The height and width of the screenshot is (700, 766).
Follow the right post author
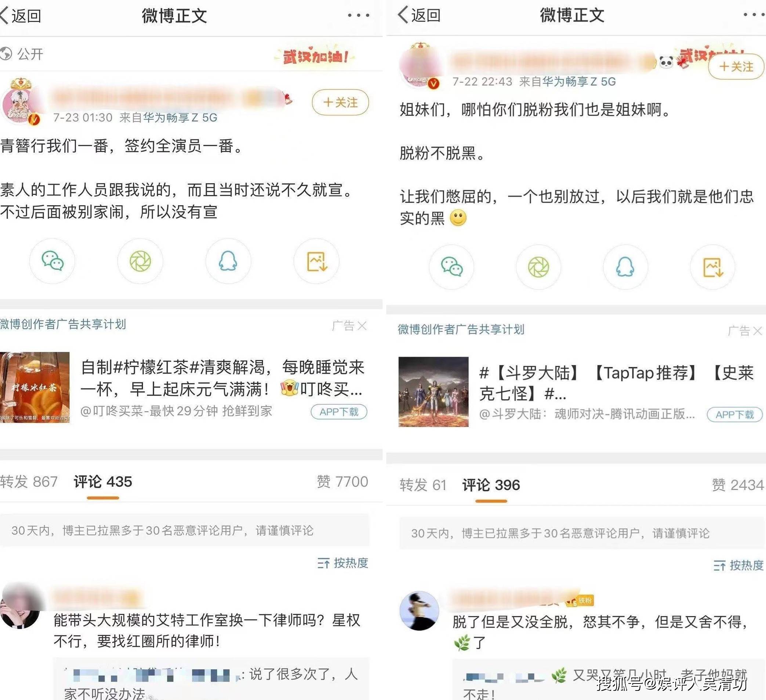pyautogui.click(x=736, y=67)
